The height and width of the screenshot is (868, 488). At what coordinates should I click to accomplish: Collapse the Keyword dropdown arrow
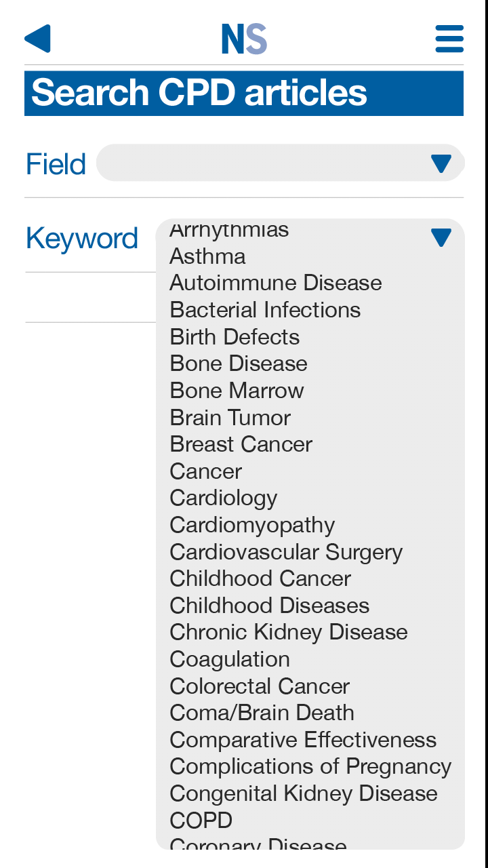(x=441, y=237)
